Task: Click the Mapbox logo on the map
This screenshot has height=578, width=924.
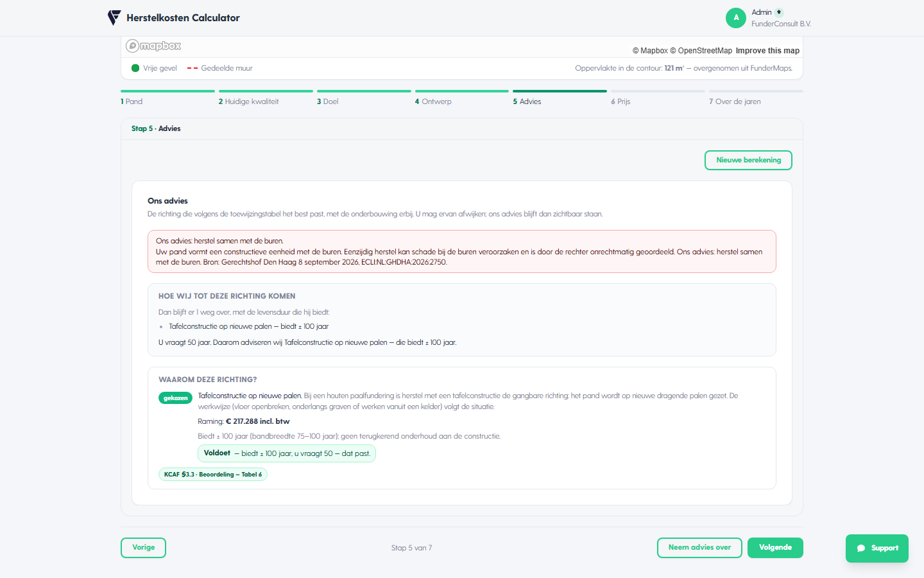Action: (x=153, y=46)
